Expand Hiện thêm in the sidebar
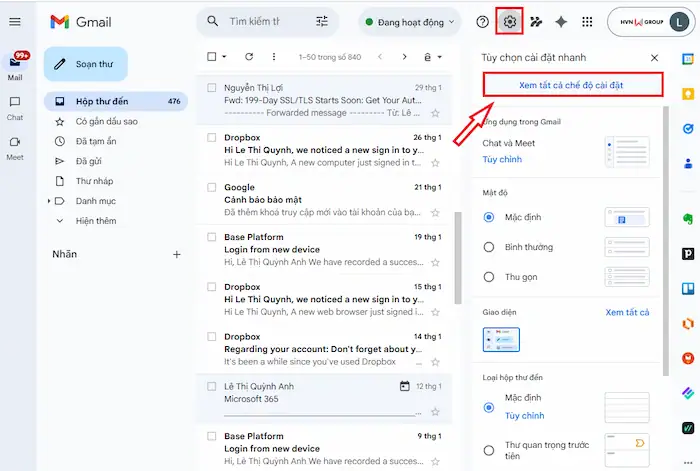The height and width of the screenshot is (471, 700). point(95,221)
